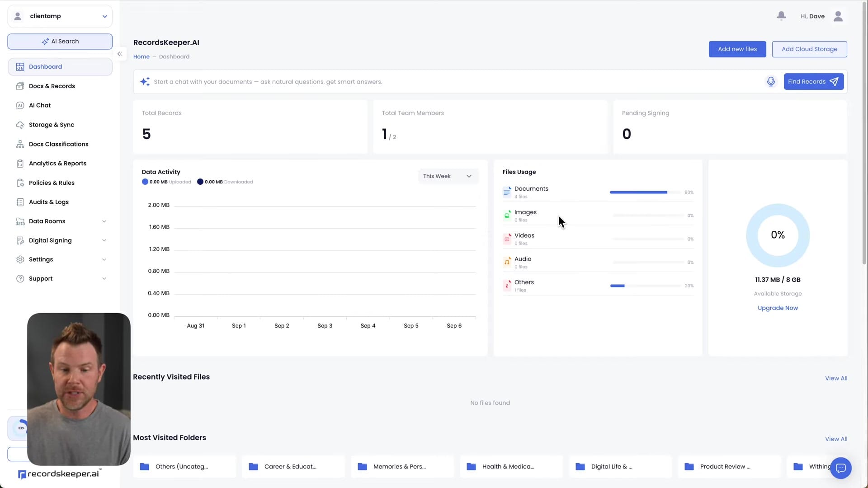
Task: Click the Others file type icon
Action: (507, 286)
